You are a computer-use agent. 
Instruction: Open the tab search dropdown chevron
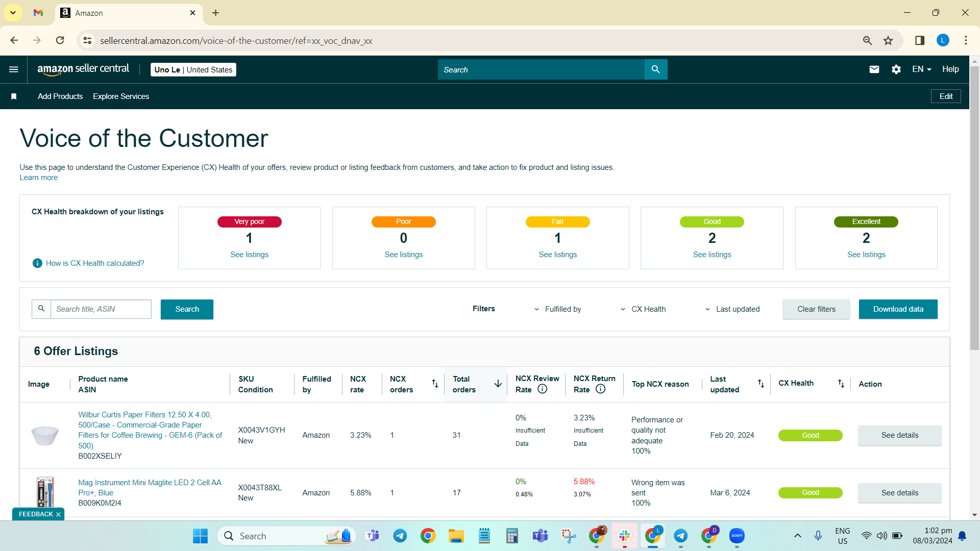[13, 13]
